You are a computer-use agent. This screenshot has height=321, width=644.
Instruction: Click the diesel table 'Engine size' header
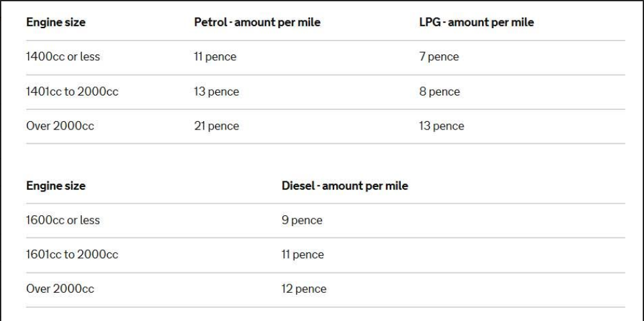(56, 186)
